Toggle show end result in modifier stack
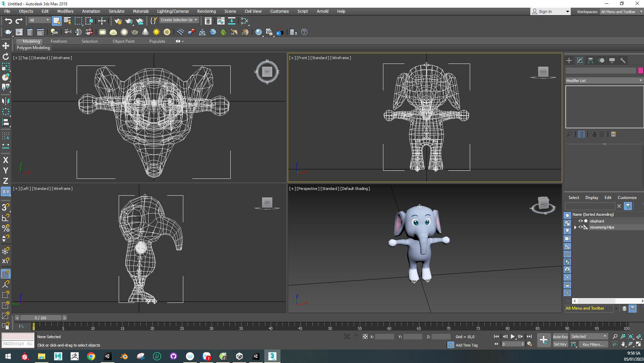The image size is (644, 363). pyautogui.click(x=581, y=134)
